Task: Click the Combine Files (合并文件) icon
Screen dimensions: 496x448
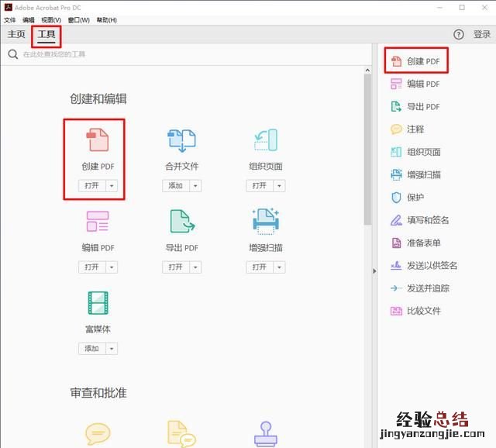Action: tap(181, 140)
